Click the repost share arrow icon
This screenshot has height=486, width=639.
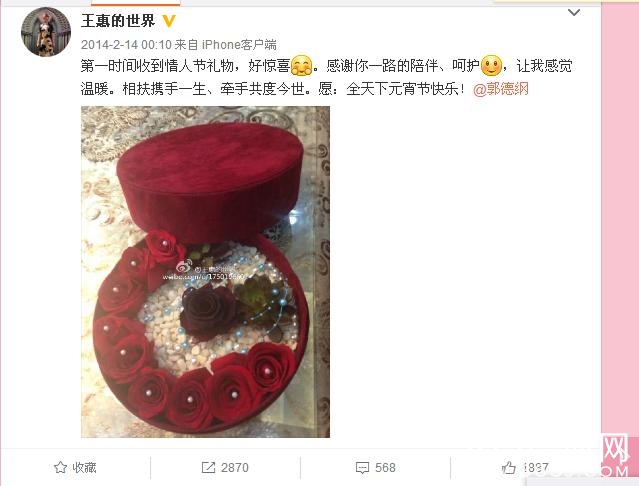[x=208, y=467]
